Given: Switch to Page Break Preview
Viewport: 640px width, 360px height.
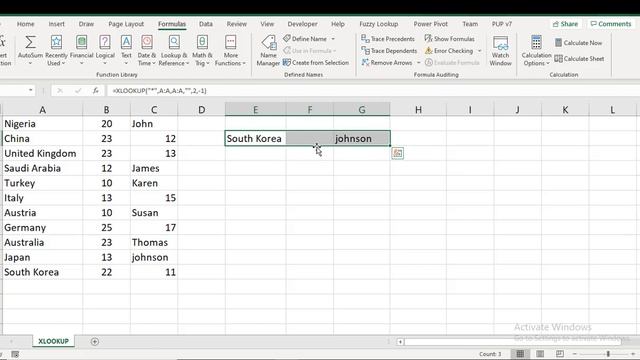Looking at the screenshot, I should pyautogui.click(x=560, y=354).
